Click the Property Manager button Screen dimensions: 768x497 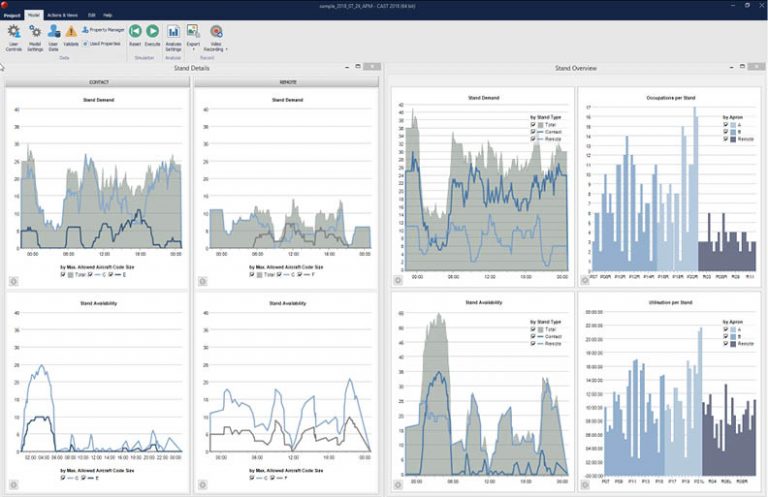[x=103, y=30]
